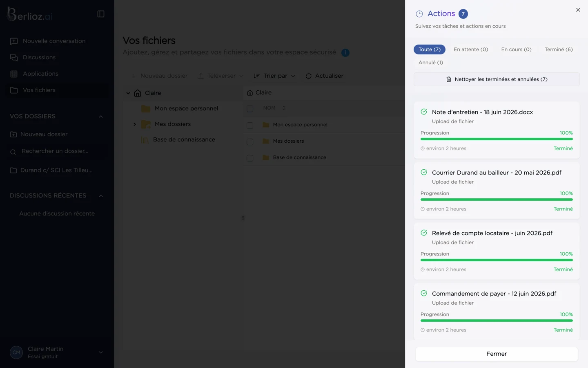This screenshot has height=368, width=588.
Task: Expand the Mes dossiers tree node
Action: click(135, 124)
